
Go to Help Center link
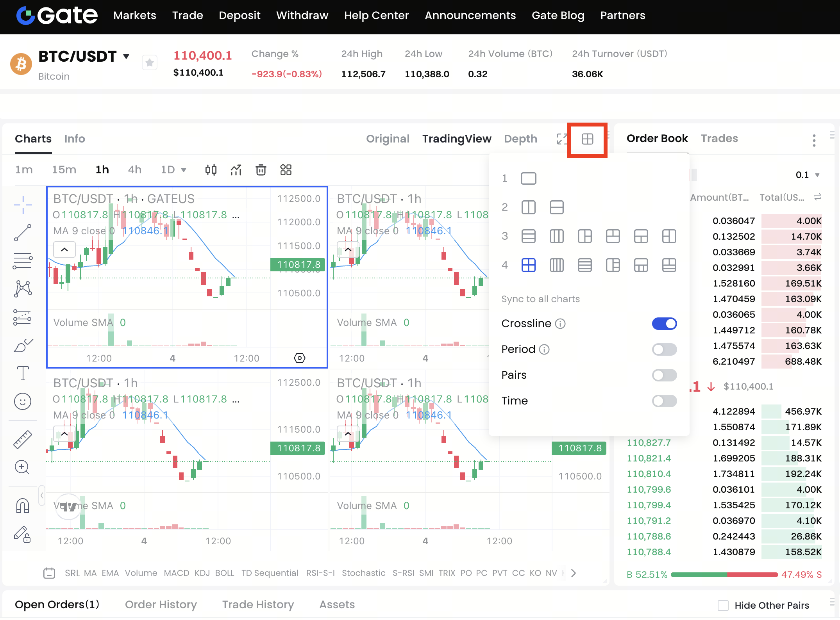click(376, 16)
